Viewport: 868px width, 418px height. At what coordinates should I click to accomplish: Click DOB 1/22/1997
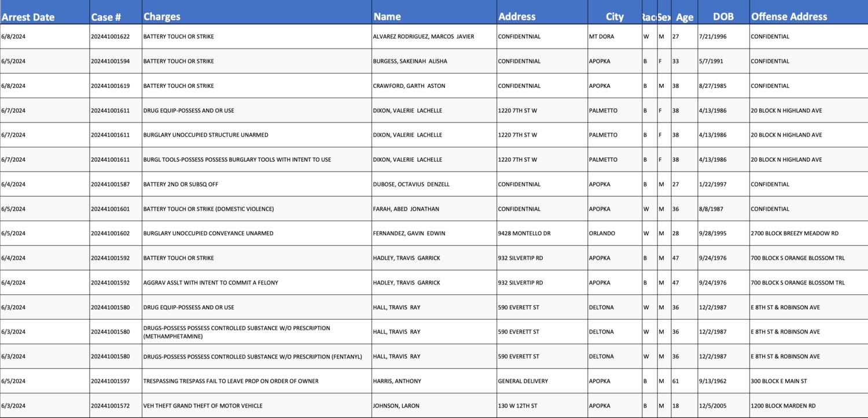tap(712, 184)
